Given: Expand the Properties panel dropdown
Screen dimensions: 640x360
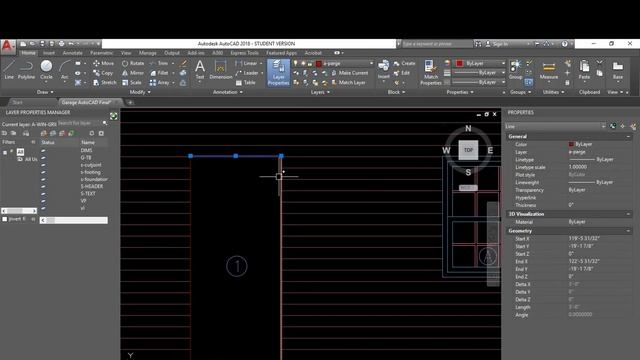Looking at the screenshot, I should click(460, 92).
